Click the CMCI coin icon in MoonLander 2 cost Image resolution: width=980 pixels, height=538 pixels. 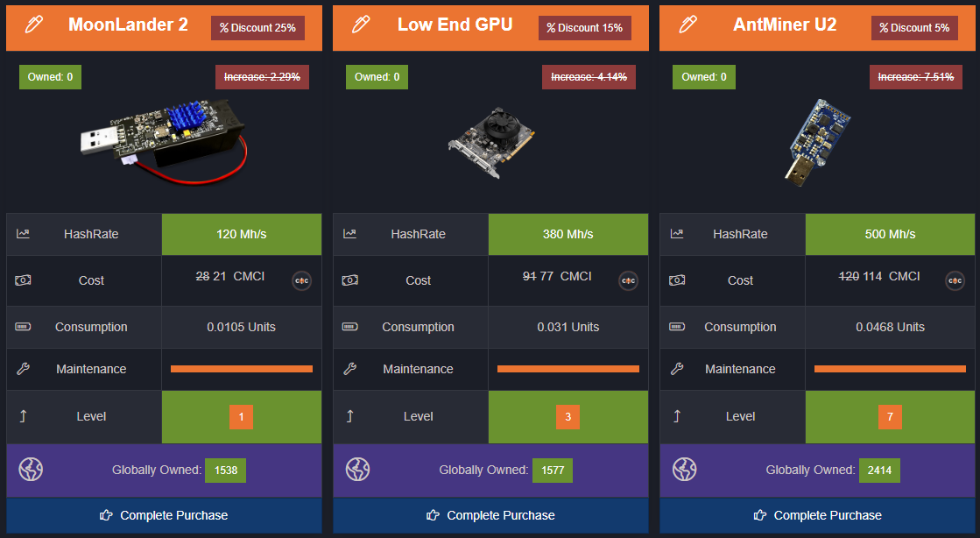[x=302, y=281]
